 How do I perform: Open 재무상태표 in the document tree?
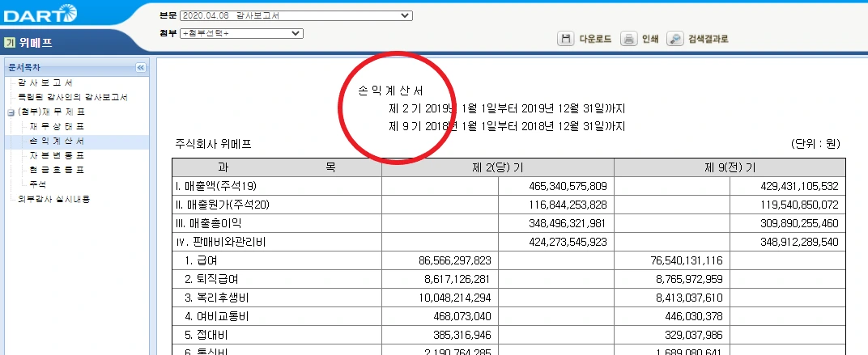pos(57,126)
